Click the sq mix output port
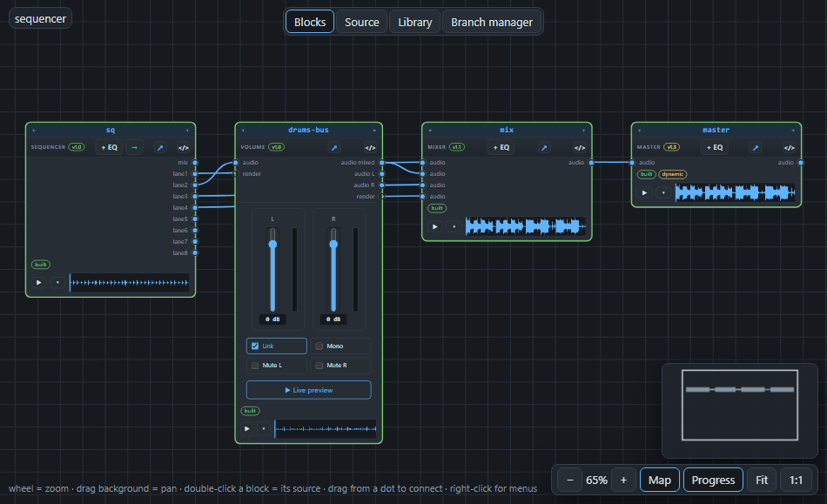This screenshot has height=504, width=827. [x=195, y=163]
